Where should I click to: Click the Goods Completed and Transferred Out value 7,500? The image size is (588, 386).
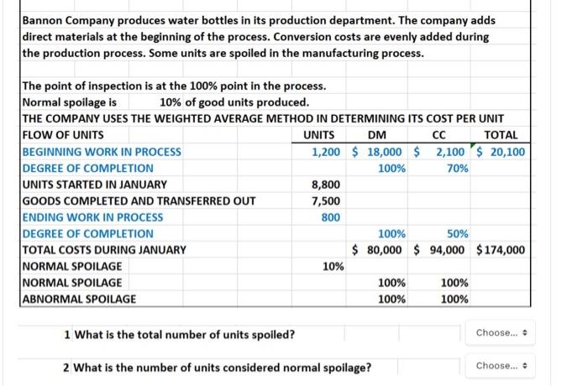point(326,201)
